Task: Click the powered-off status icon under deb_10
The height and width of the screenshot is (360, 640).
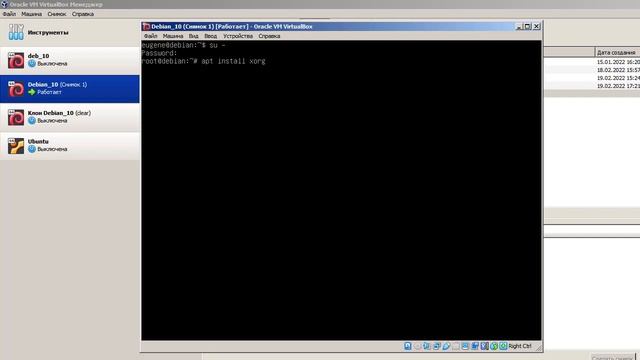Action: (32, 64)
